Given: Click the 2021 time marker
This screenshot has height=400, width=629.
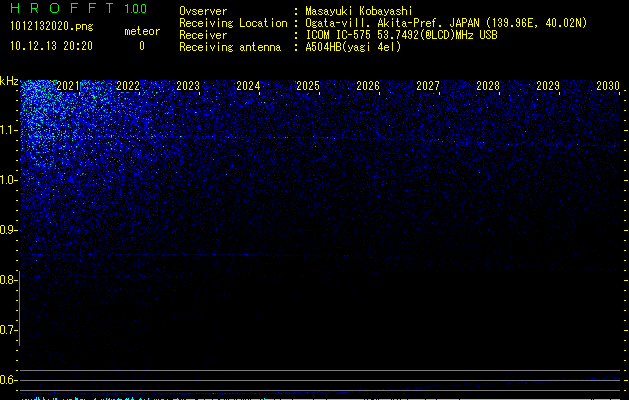Looking at the screenshot, I should (x=68, y=86).
